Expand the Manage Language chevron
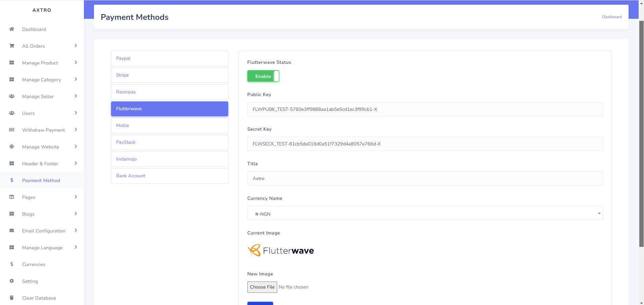Image resolution: width=644 pixels, height=305 pixels. (76, 247)
